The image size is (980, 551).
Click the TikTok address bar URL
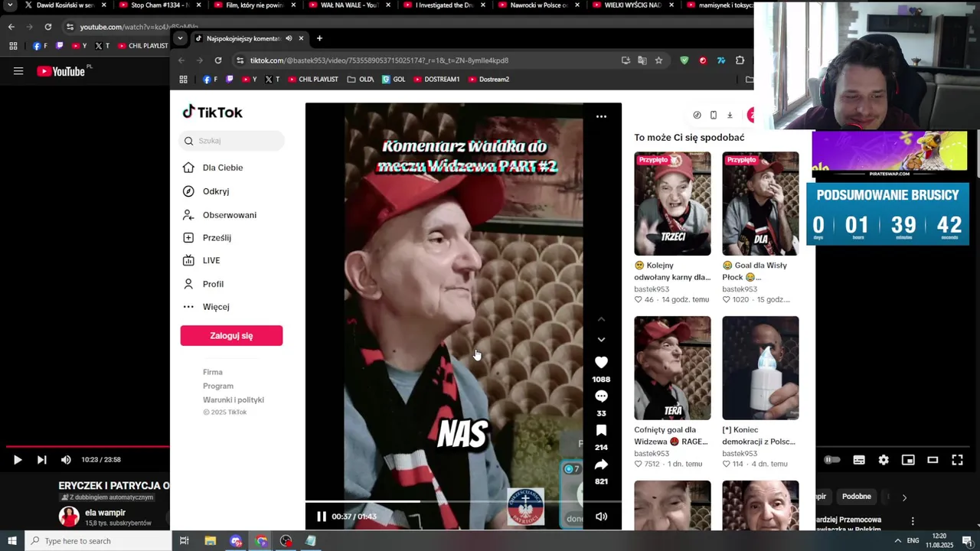[379, 60]
